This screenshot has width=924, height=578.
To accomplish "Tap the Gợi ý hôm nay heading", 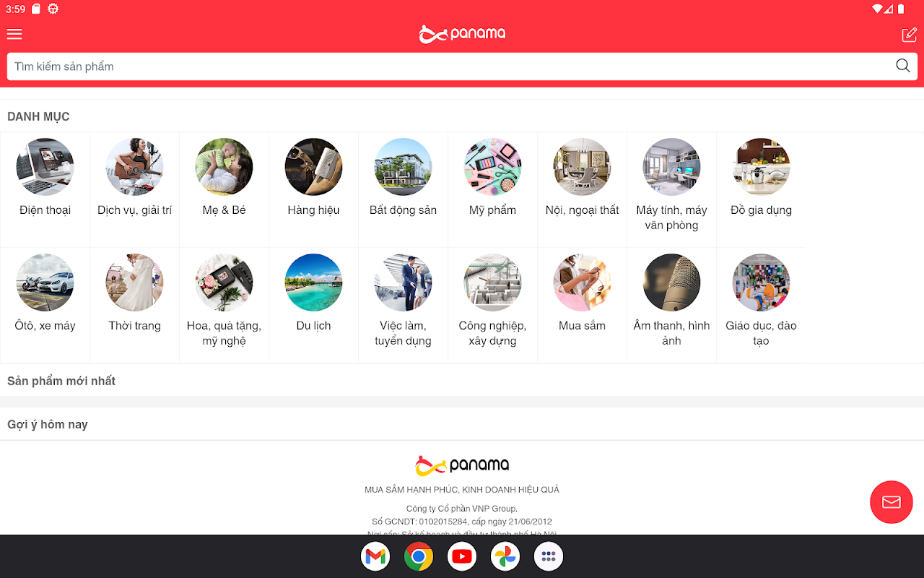I will (48, 424).
